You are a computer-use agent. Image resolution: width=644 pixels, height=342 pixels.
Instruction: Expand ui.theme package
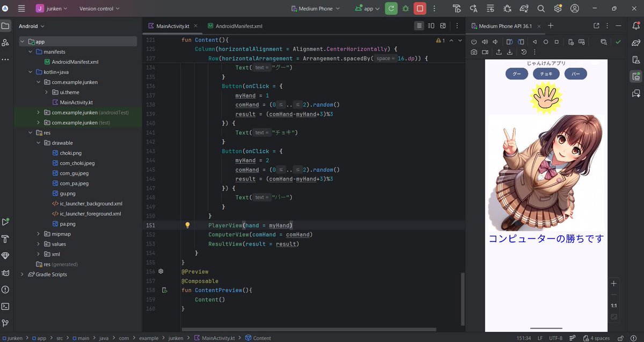click(47, 92)
